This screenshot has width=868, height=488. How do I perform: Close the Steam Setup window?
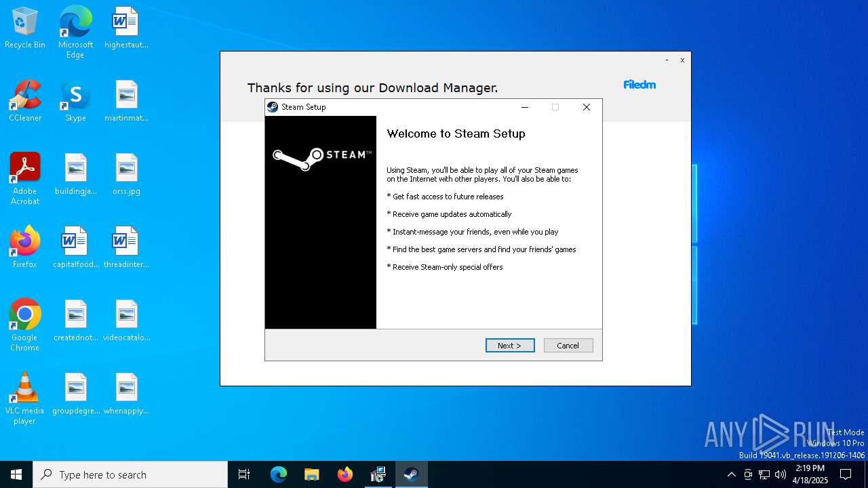(x=587, y=107)
